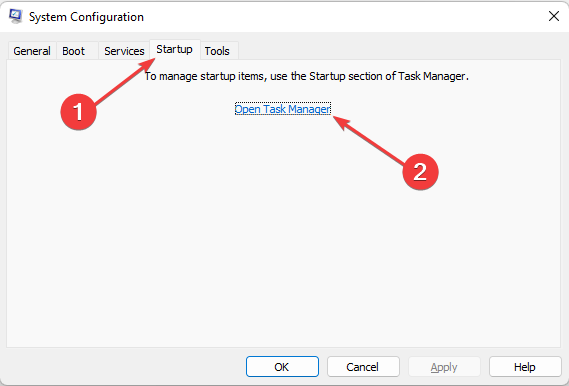Open the Boot tab
Image resolution: width=569 pixels, height=386 pixels.
point(73,51)
